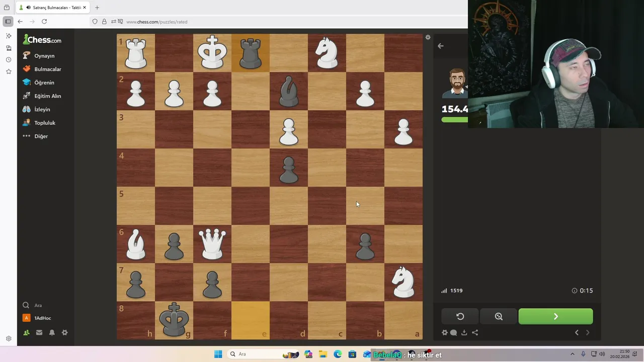644x362 pixels.
Task: Click the white king on f1
Action: click(212, 53)
